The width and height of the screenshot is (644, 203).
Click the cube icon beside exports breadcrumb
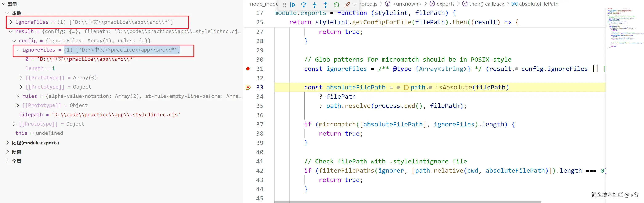[x=432, y=4]
